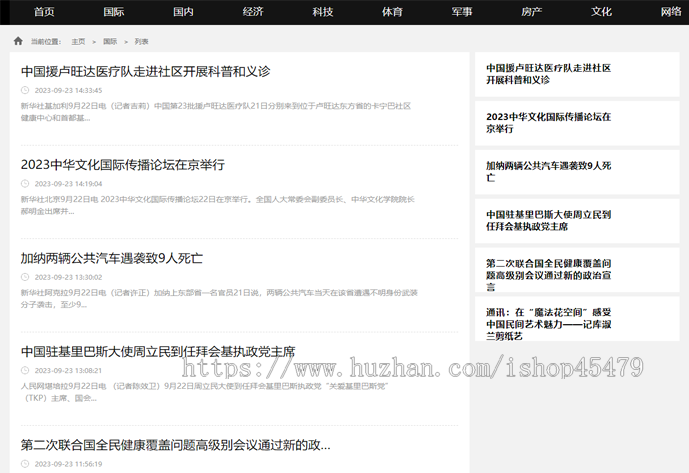Click summary text starting 新华社阿克拉9月22日电
The image size is (689, 473).
(x=219, y=298)
